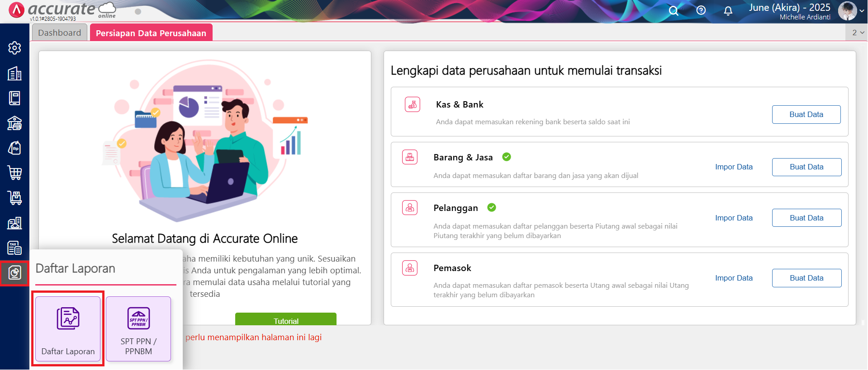This screenshot has height=370, width=868.
Task: Open the SPT PPN / PPNBM tile
Action: click(x=138, y=328)
